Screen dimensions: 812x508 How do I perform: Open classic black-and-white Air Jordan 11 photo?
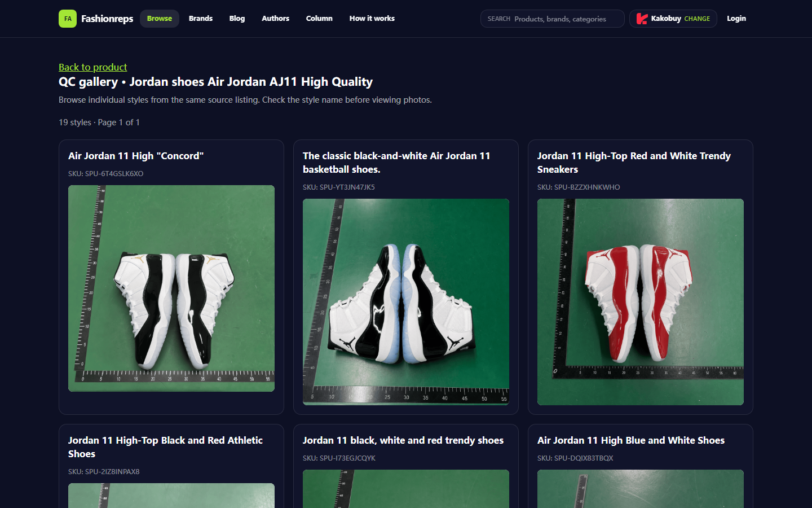406,302
